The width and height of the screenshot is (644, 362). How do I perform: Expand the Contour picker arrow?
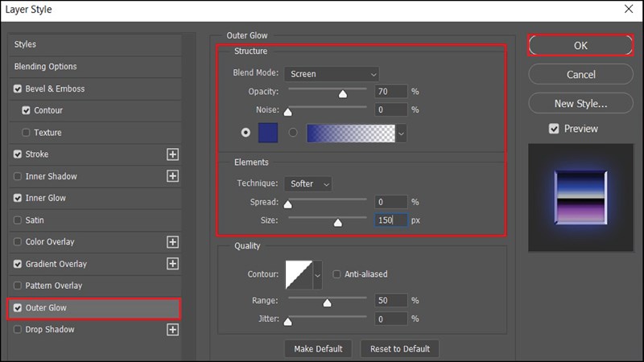(x=317, y=275)
